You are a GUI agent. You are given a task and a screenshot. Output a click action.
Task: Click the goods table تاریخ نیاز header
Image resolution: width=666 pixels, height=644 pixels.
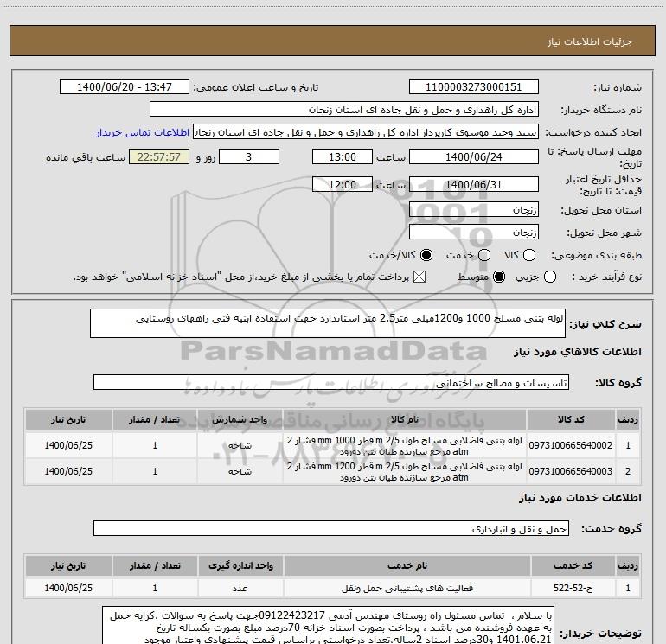[68, 419]
